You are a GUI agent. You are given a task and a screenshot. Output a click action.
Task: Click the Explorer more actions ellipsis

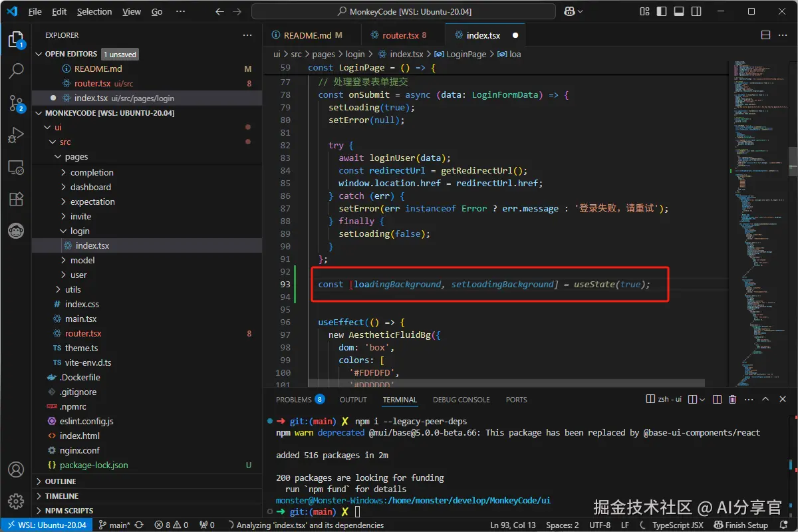point(247,35)
